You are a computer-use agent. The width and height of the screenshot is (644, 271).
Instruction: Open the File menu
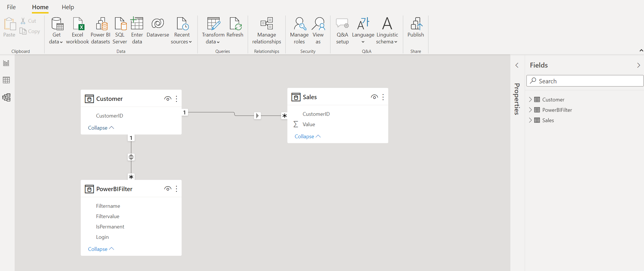(x=11, y=7)
